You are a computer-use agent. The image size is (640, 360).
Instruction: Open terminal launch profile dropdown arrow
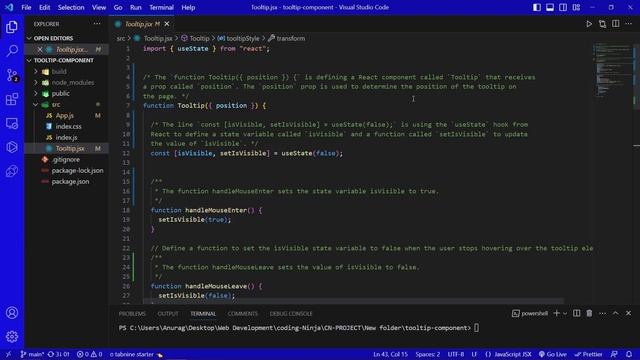click(x=565, y=313)
